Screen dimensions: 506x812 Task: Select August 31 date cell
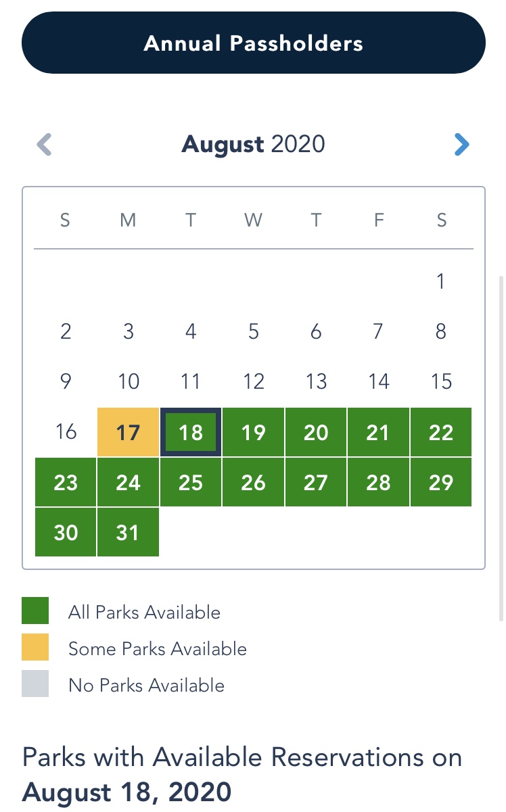point(128,532)
